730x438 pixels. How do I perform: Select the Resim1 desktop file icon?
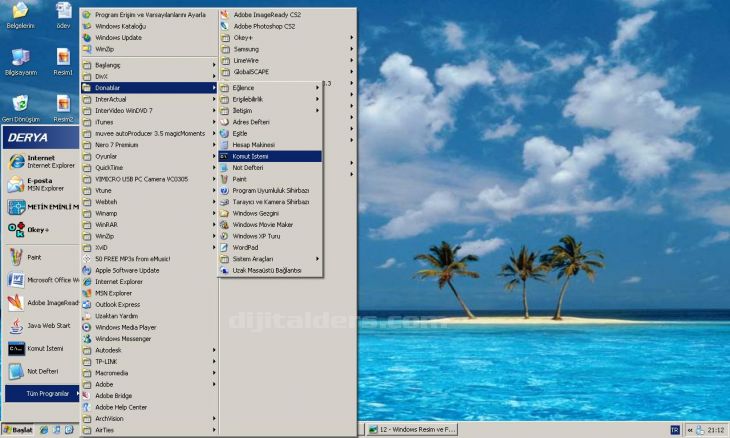(63, 57)
